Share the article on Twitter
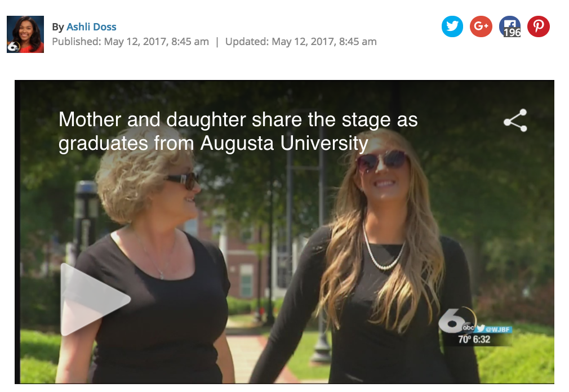 452,26
